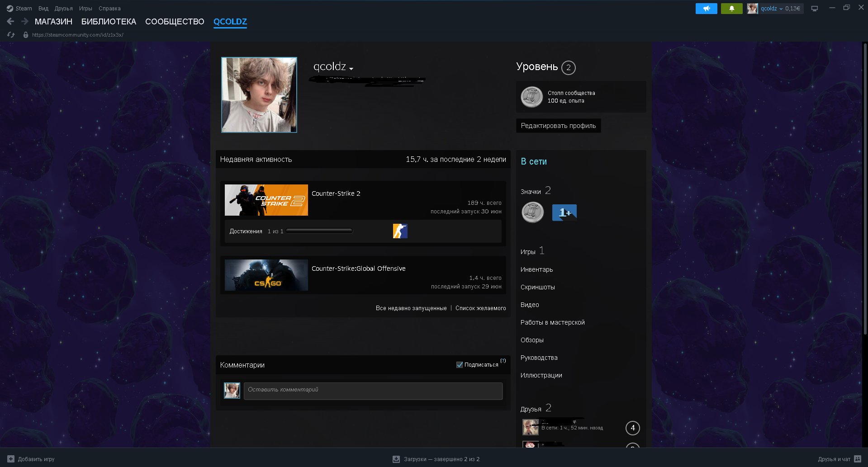
Task: Open Руководства link
Action: point(539,358)
